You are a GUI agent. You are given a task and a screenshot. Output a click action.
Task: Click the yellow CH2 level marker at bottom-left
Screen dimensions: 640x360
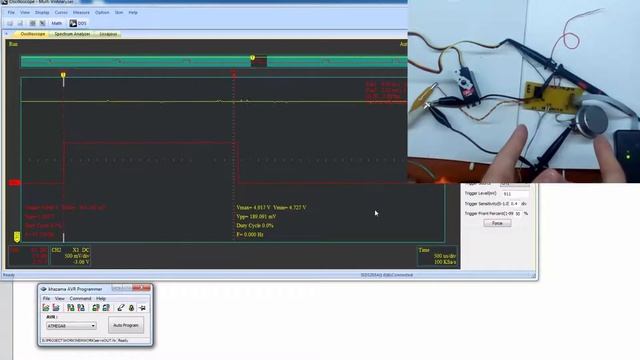click(x=17, y=236)
